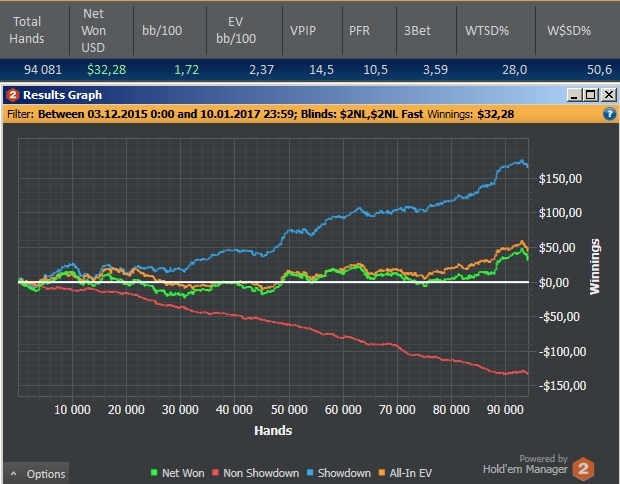This screenshot has height=484, width=620.
Task: Toggle the Net Won legend entry
Action: click(178, 473)
